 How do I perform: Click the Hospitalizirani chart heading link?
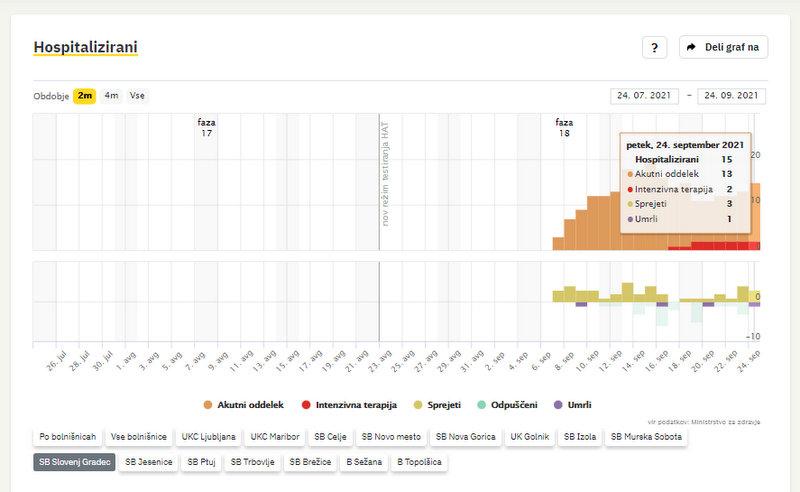point(85,47)
